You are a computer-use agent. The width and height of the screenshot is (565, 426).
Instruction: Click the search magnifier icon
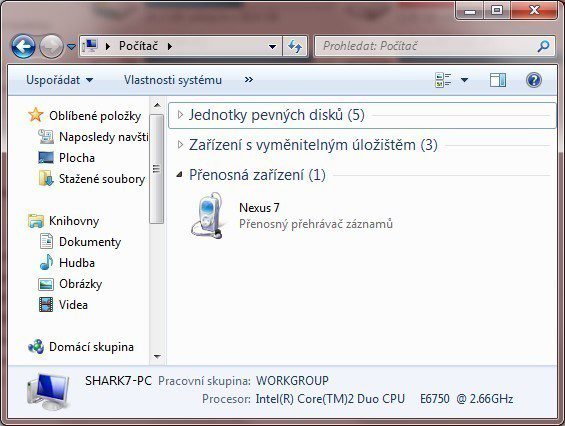(x=543, y=46)
